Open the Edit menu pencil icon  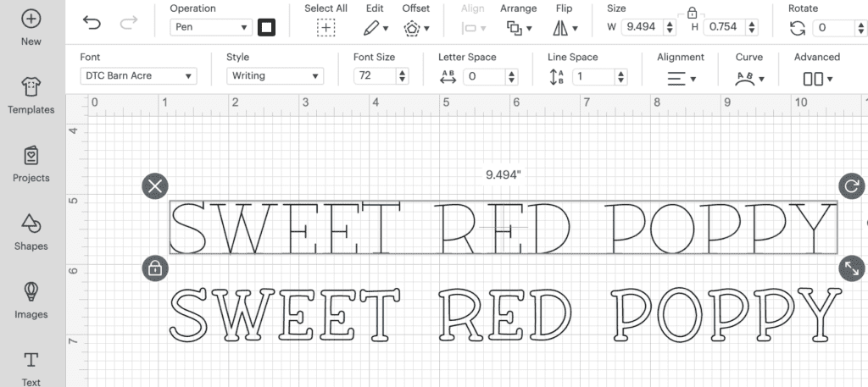coord(376,28)
